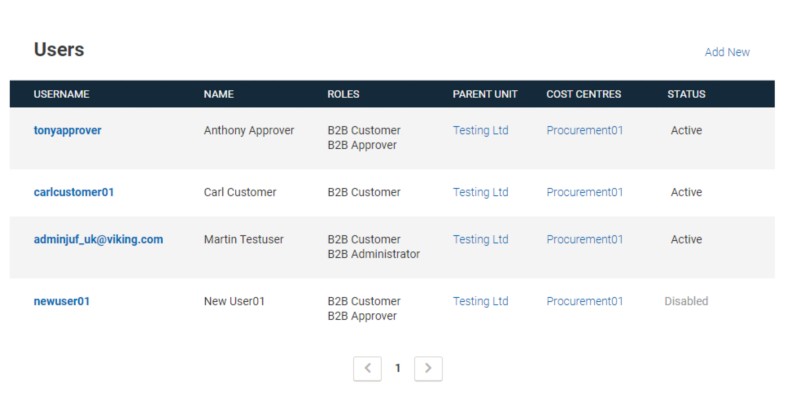Open the tonyapprover user profile

pyautogui.click(x=67, y=130)
